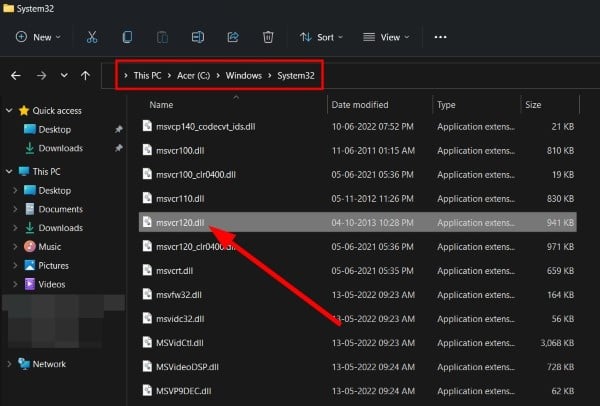Click the Share icon in toolbar
The width and height of the screenshot is (600, 406).
point(233,37)
